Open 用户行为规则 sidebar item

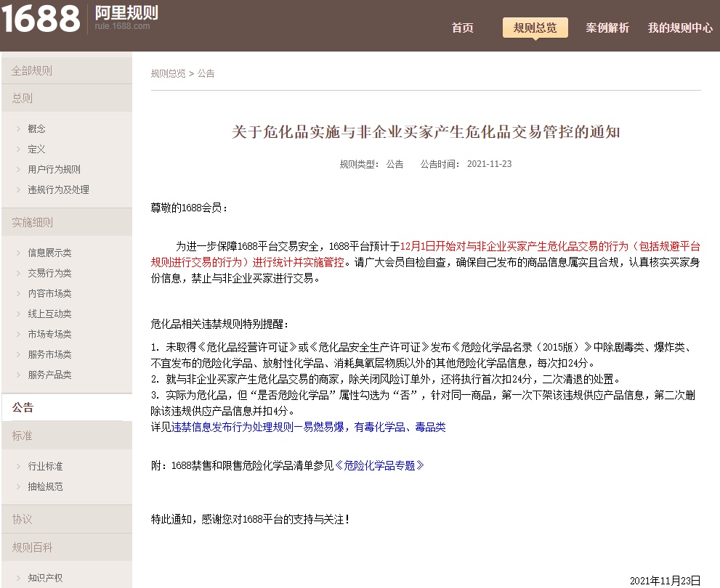click(54, 169)
